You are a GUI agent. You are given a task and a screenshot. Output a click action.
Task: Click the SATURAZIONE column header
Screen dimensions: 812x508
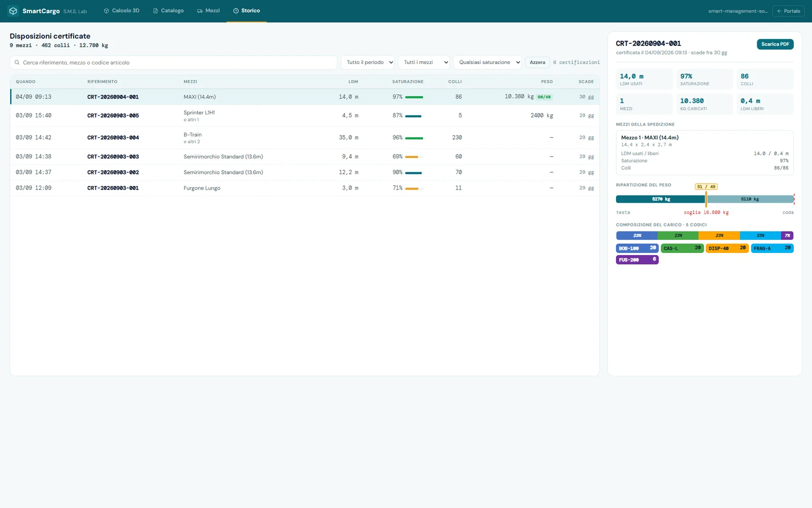coord(408,82)
